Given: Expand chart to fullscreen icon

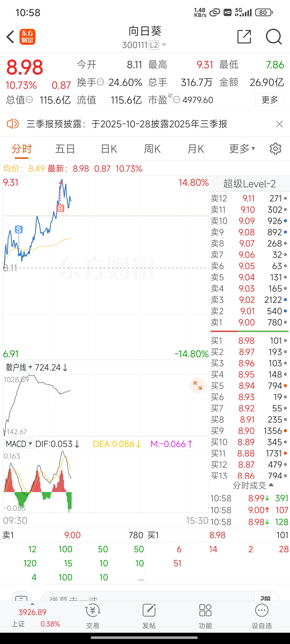Looking at the screenshot, I should point(197,385).
